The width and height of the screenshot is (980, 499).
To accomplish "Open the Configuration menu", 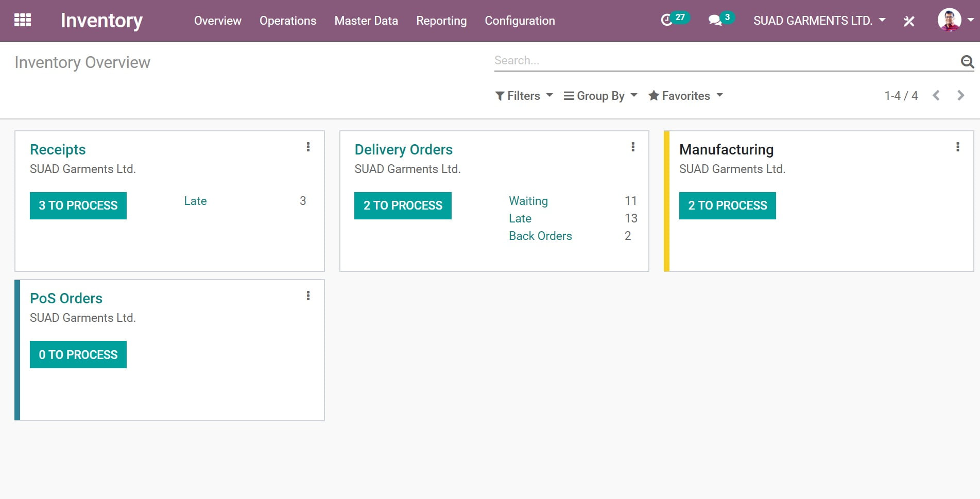I will [520, 21].
